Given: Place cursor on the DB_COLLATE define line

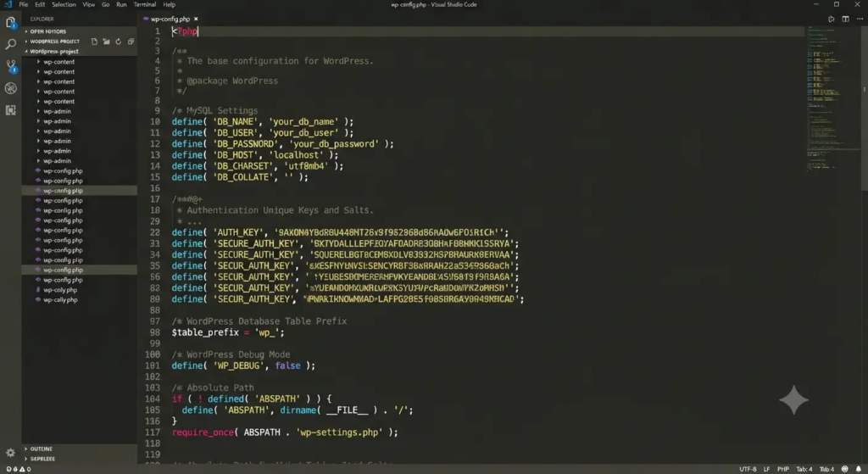Looking at the screenshot, I should click(x=240, y=177).
